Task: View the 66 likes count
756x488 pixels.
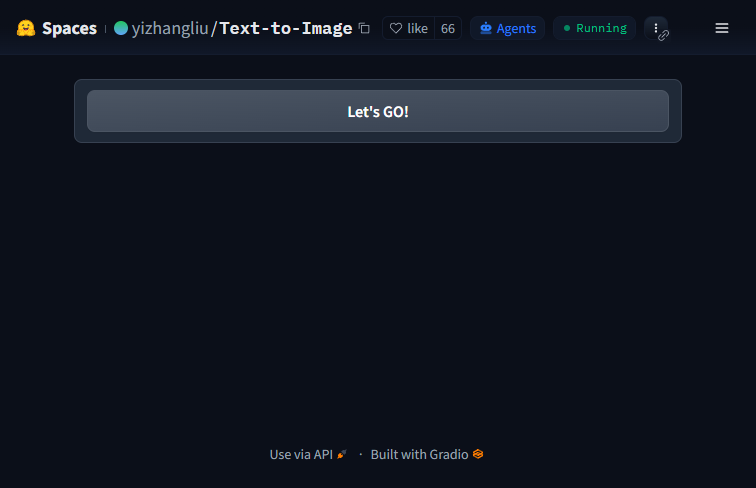Action: click(x=448, y=28)
